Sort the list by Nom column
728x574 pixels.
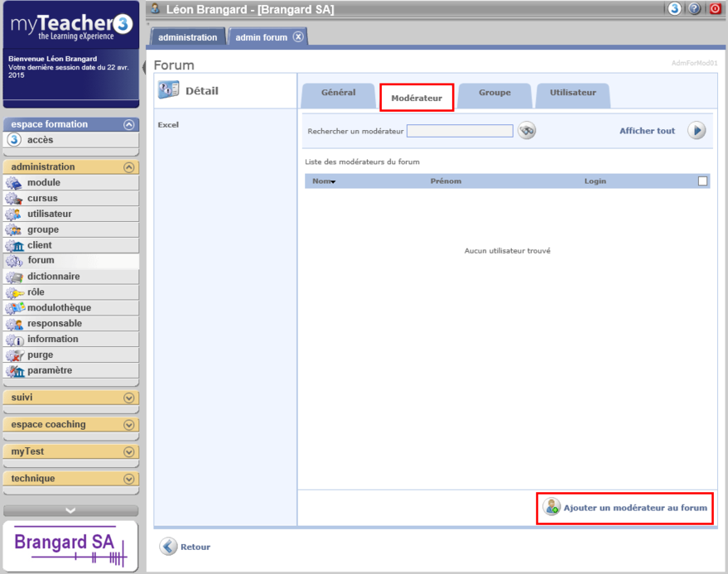(323, 181)
